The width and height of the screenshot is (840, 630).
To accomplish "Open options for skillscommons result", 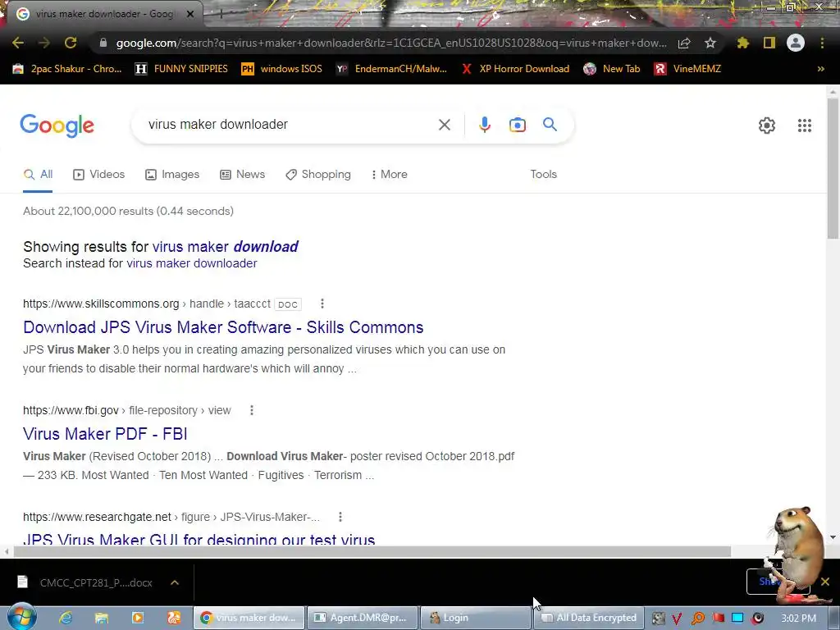I will [322, 304].
